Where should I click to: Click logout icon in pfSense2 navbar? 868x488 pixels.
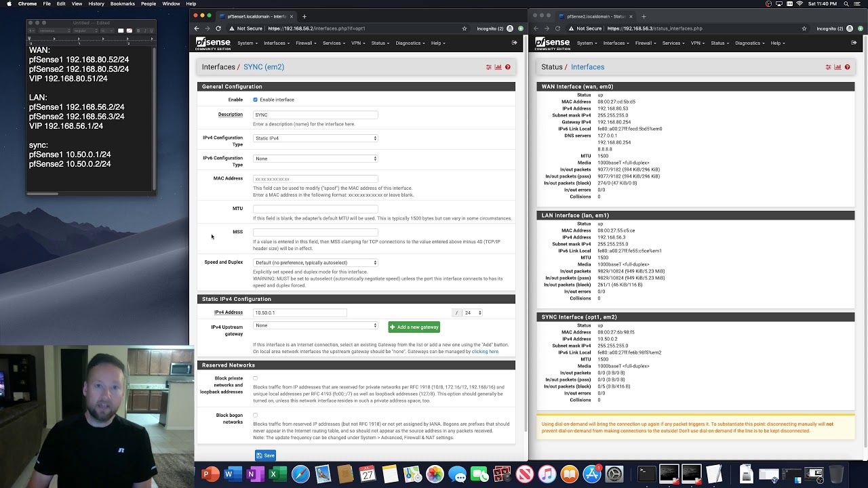click(854, 43)
